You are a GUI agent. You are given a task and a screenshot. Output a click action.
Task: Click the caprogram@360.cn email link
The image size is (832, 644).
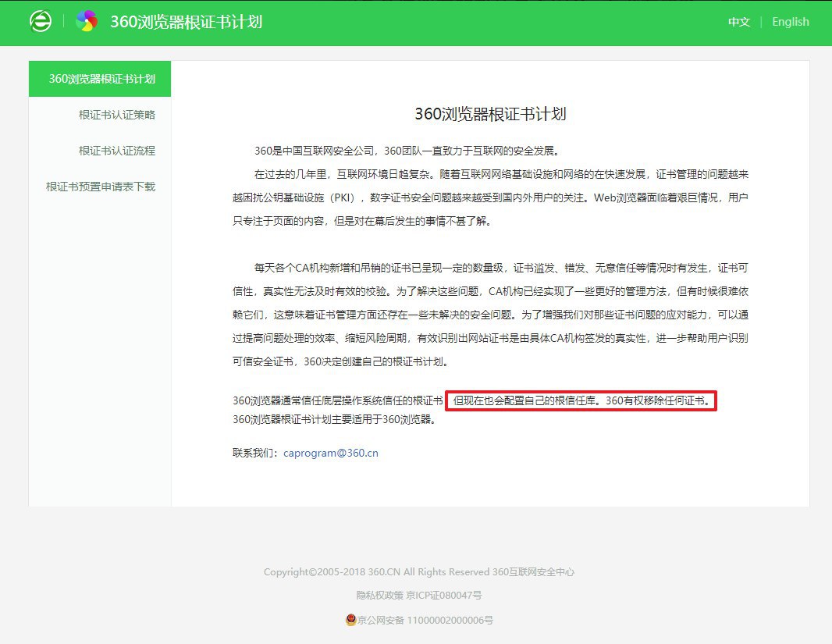(x=331, y=453)
